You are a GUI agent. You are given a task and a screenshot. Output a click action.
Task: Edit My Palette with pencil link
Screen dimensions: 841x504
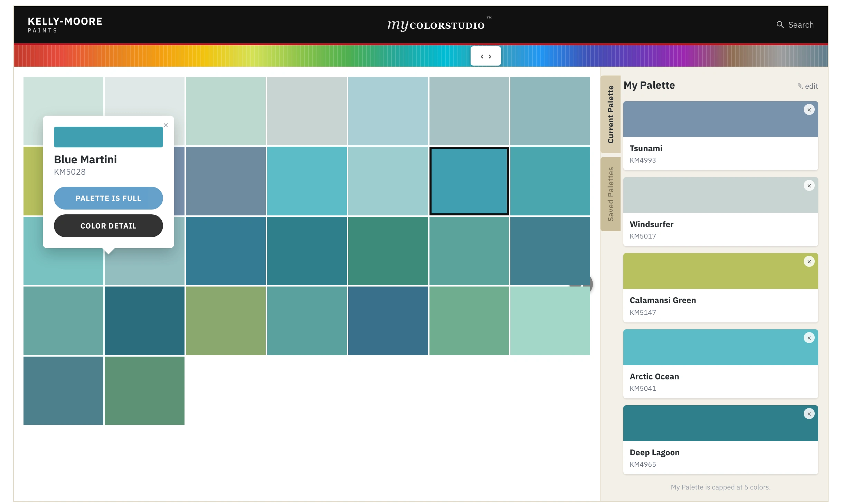807,86
